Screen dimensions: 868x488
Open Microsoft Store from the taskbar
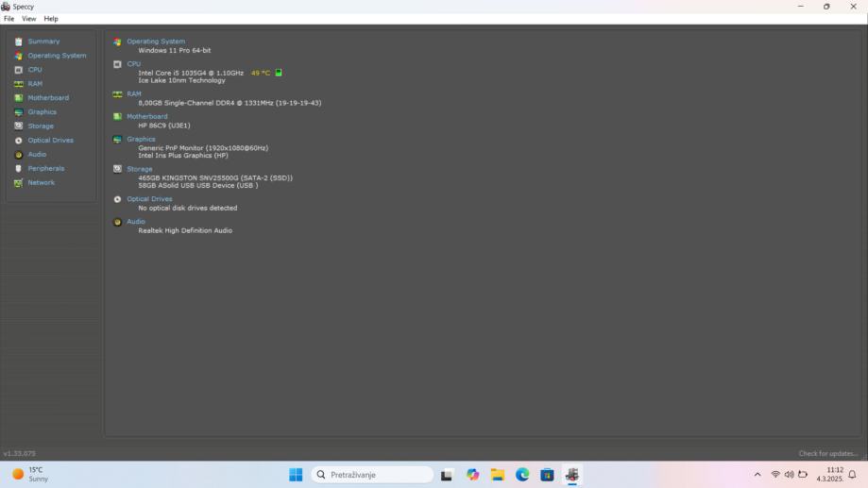(547, 475)
